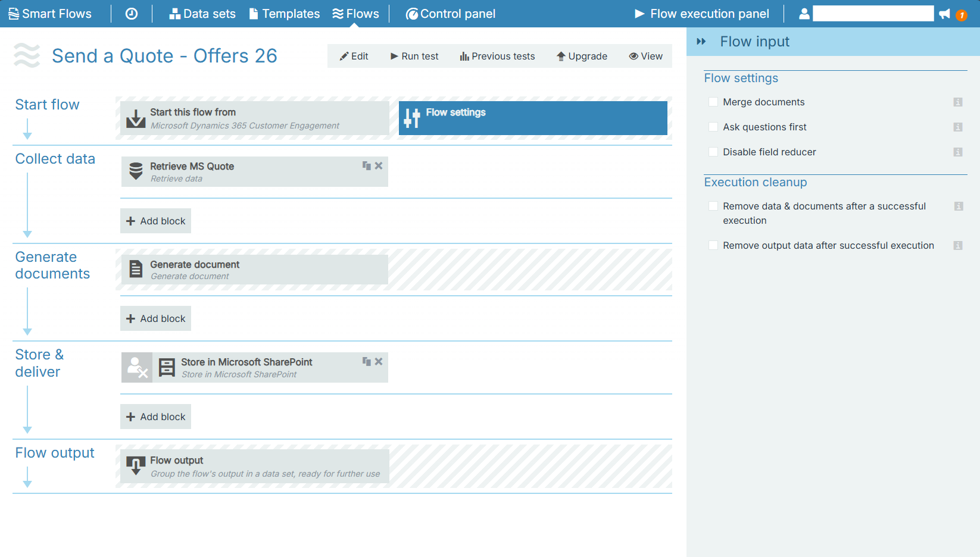Add block under Store & deliver

click(x=156, y=417)
